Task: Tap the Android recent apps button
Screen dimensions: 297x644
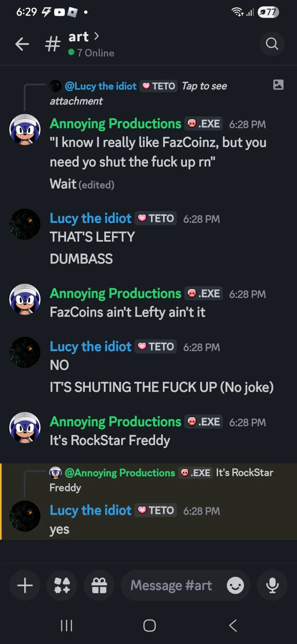Action: pos(67,625)
